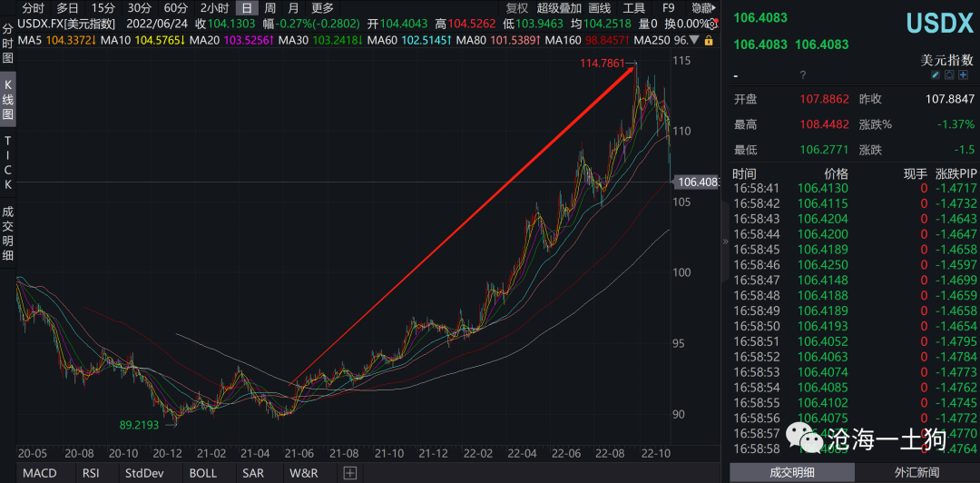The height and width of the screenshot is (483, 980).
Task: Click the 超级叠加 button
Action: (559, 8)
